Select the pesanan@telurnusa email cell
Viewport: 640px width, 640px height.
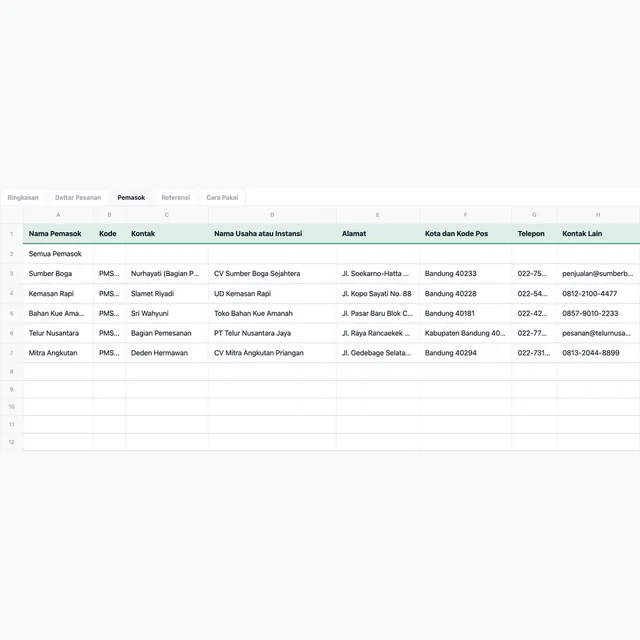(598, 333)
